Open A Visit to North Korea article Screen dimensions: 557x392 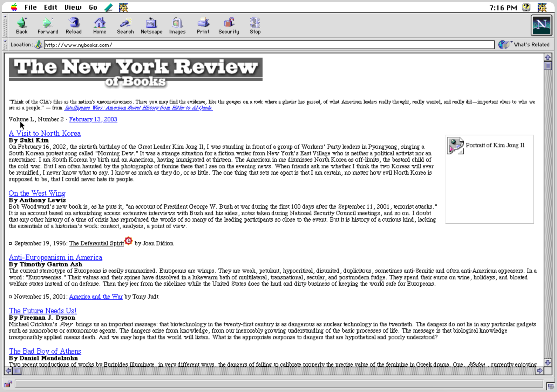pos(45,133)
